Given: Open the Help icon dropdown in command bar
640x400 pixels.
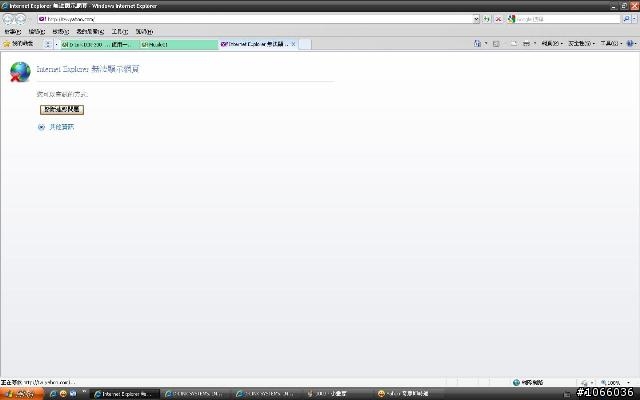Looking at the screenshot, I should (631, 43).
